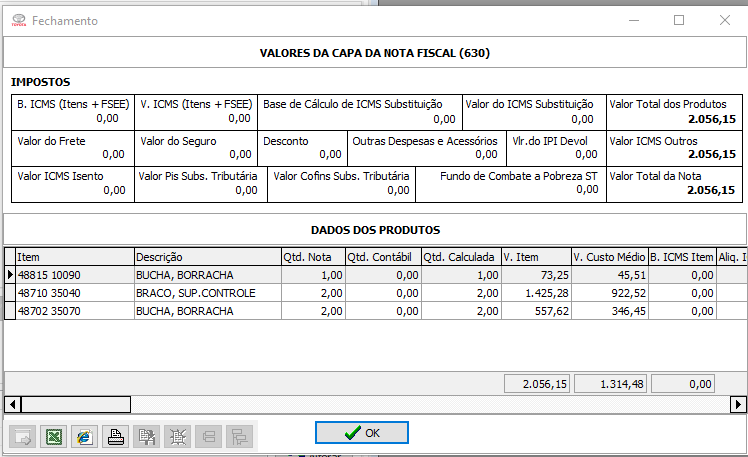Export the grid to Excel
The width and height of the screenshot is (748, 457).
53,436
